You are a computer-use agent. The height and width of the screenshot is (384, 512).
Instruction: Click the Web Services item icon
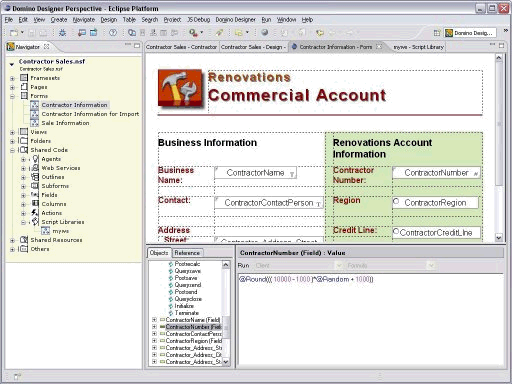tap(35, 168)
